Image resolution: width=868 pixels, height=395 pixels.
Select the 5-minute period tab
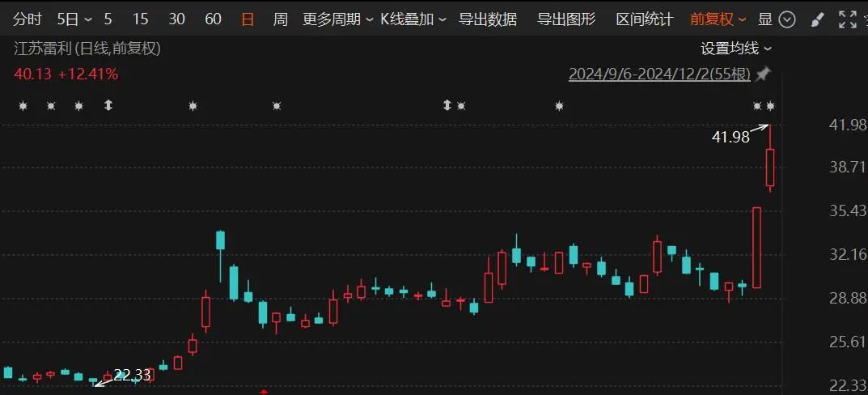(x=108, y=19)
